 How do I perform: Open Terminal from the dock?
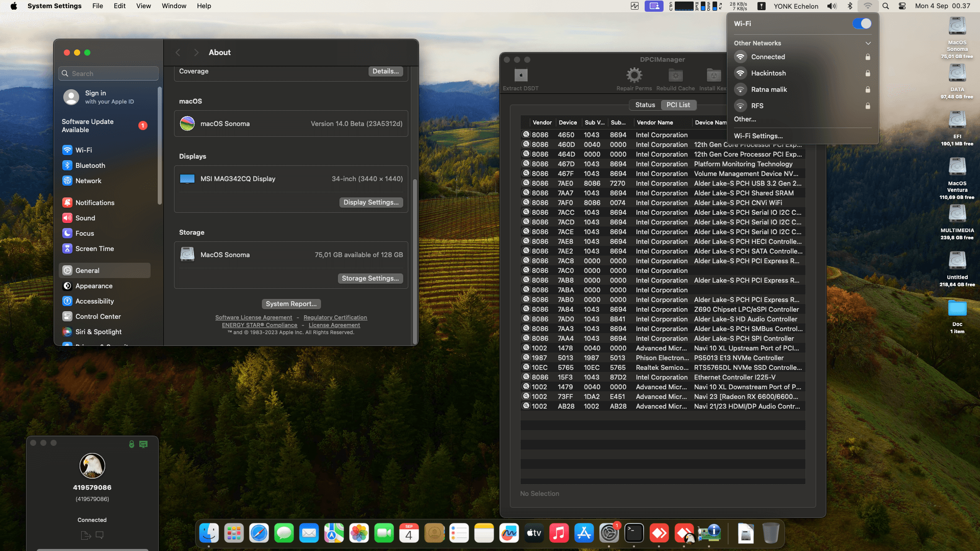coord(634,534)
